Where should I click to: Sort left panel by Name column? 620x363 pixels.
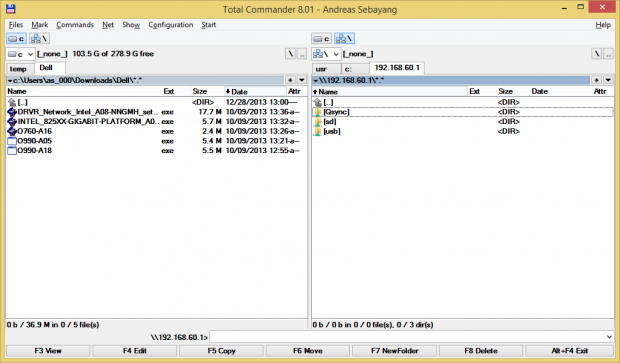(x=84, y=91)
